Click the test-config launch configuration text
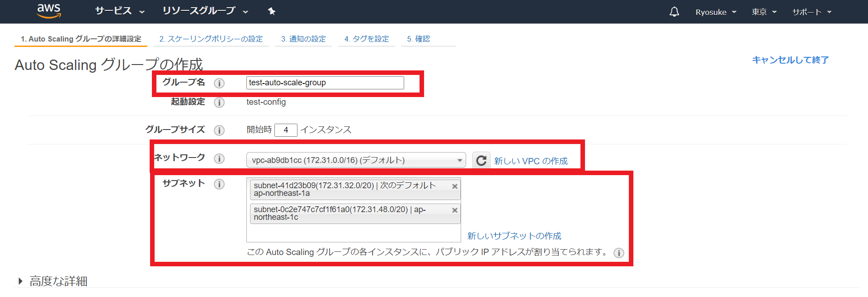The height and width of the screenshot is (297, 868). coord(266,102)
